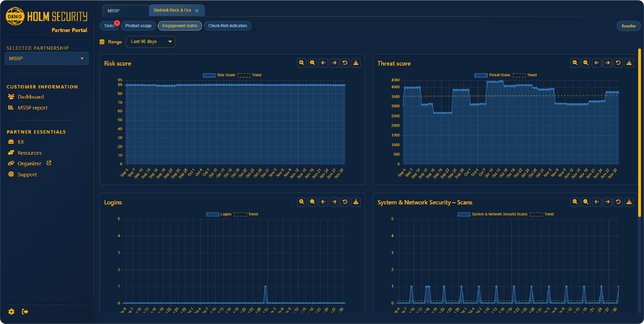This screenshot has width=644, height=324.
Task: Open settings using the gear icon
Action: pos(11,311)
